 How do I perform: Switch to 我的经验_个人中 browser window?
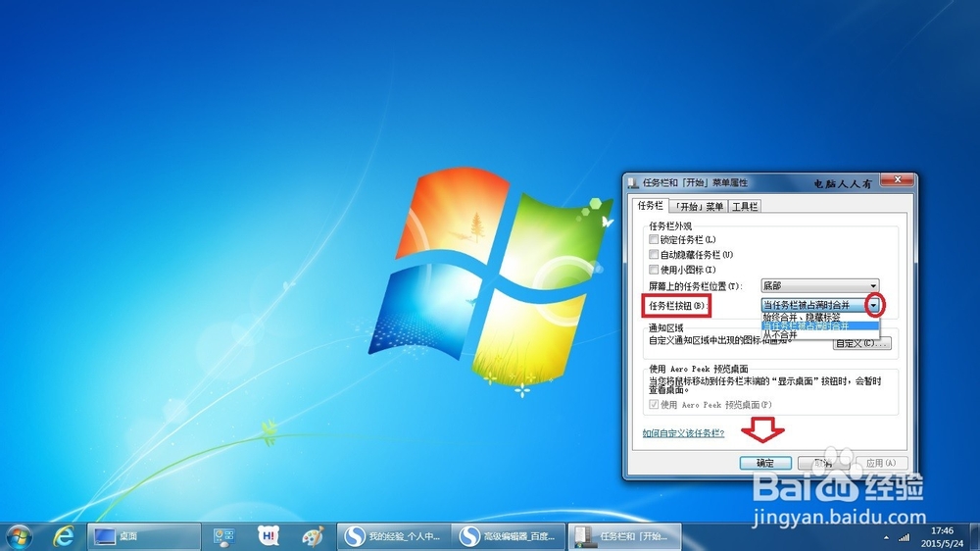tap(394, 536)
